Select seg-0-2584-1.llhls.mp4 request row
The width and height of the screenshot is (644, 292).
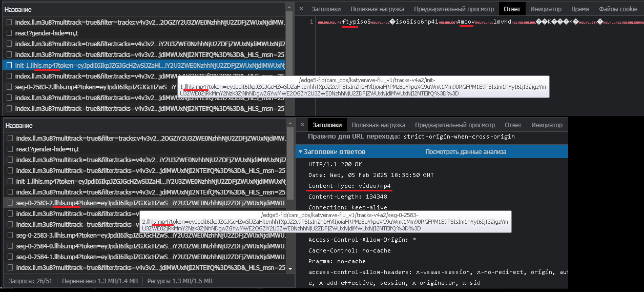149,257
